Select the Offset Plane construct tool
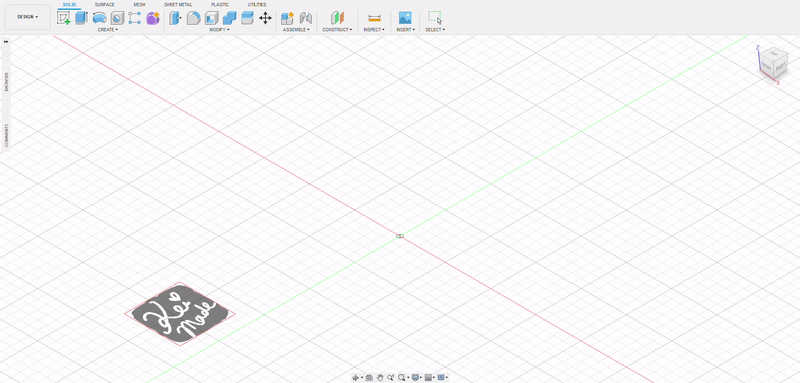Screen dimensions: 800x383 (337, 18)
